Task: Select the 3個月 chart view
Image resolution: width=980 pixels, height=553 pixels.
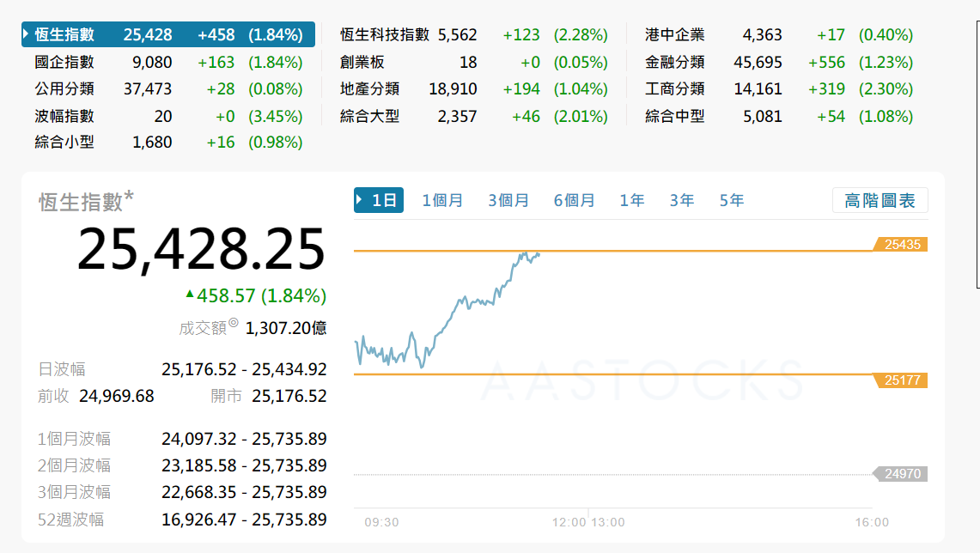Action: point(508,199)
